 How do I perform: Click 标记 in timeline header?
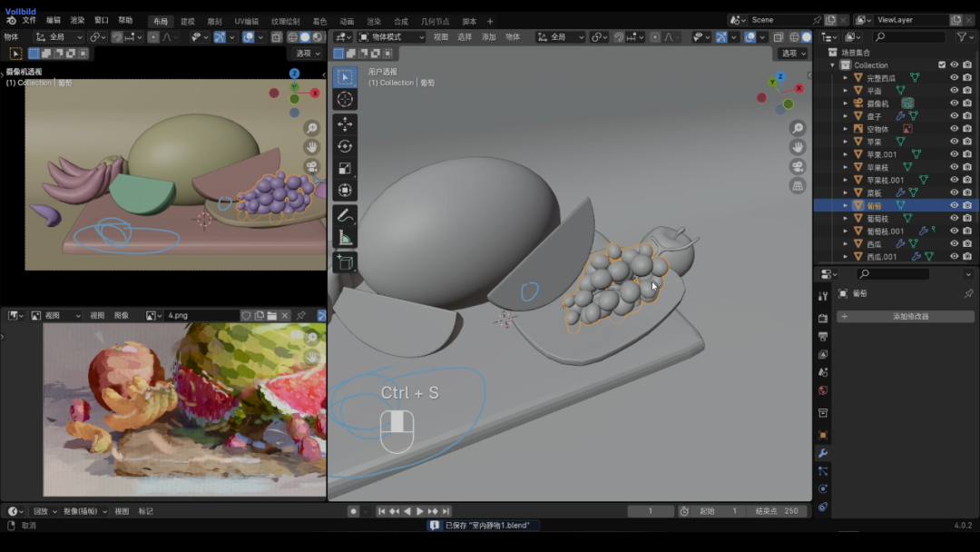tap(145, 511)
